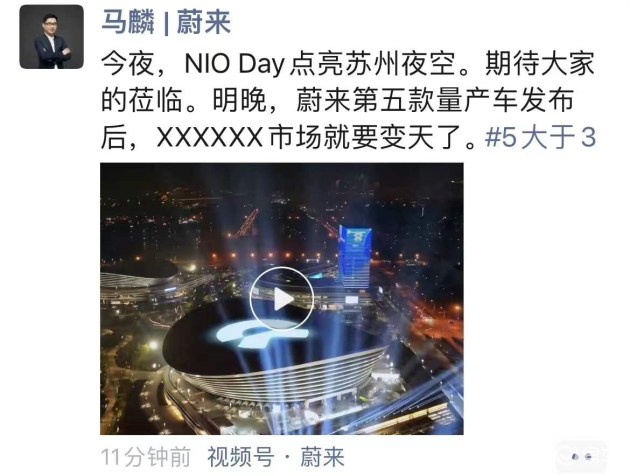Click the XXXXXX text in the post
Image resolution: width=630 pixels, height=476 pixels.
210,137
